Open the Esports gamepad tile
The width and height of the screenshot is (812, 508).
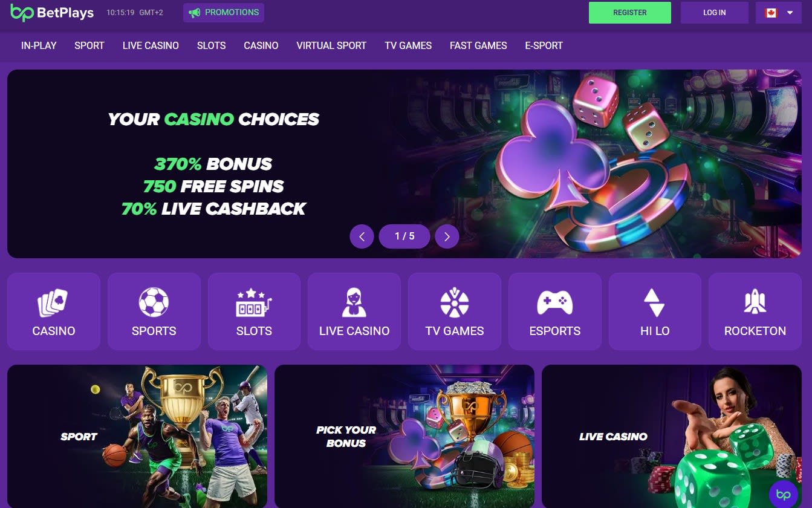(555, 311)
